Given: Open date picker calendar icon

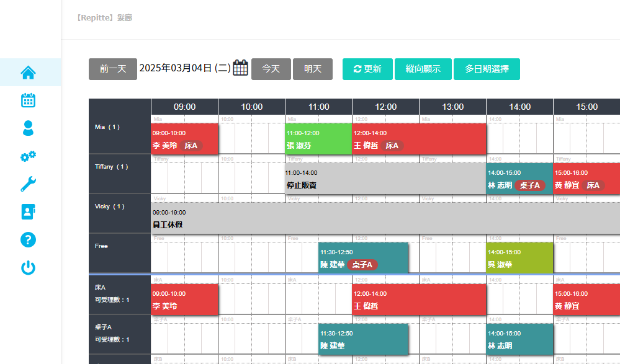Looking at the screenshot, I should coord(240,68).
